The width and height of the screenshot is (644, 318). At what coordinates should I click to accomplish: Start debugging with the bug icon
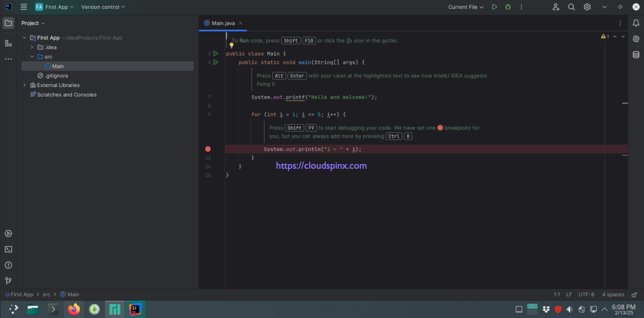tap(508, 7)
